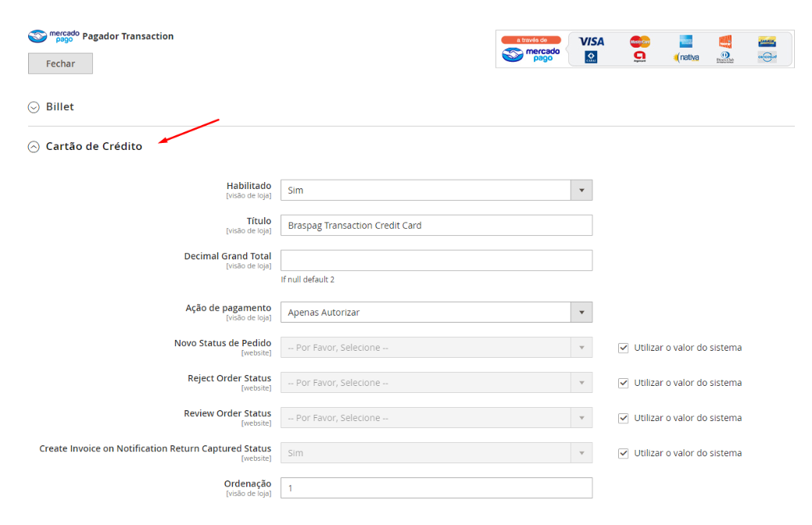Uncheck system value for Reject Order Status
The width and height of the screenshot is (812, 525).
tap(623, 383)
